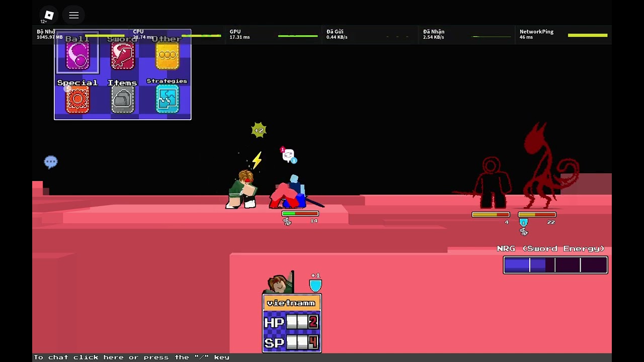
Task: Click the GPU stat label
Action: click(235, 32)
